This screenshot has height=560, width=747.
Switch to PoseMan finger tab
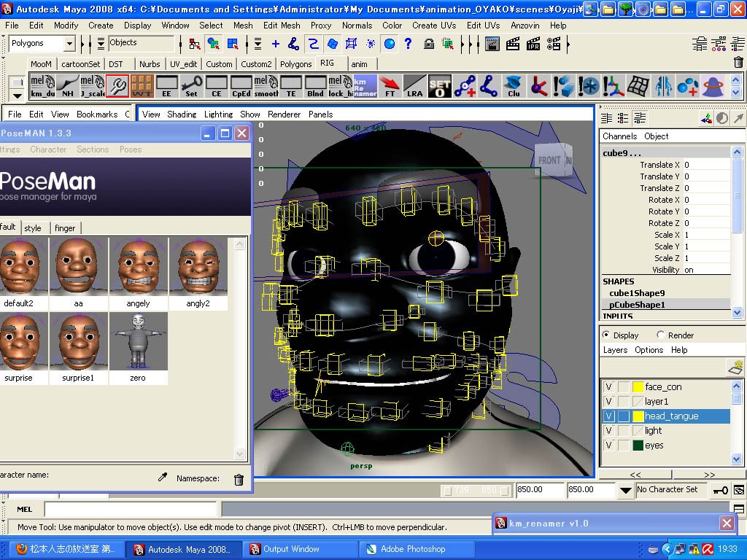[x=65, y=228]
